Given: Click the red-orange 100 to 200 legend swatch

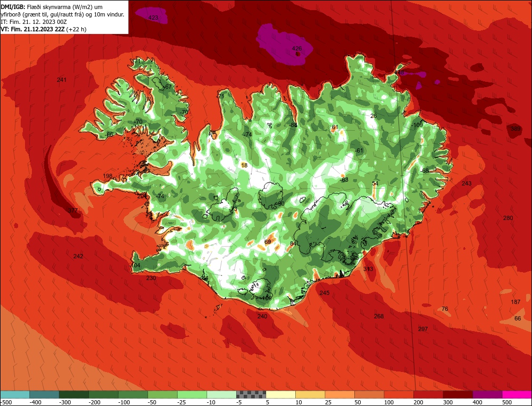Looking at the screenshot, I should pos(398,394).
